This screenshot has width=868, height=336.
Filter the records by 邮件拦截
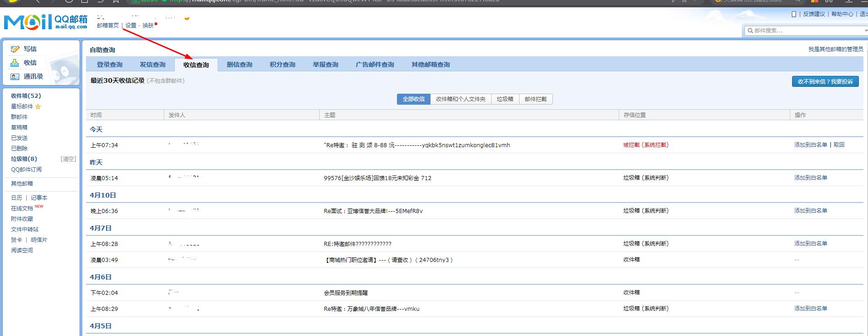pos(536,99)
